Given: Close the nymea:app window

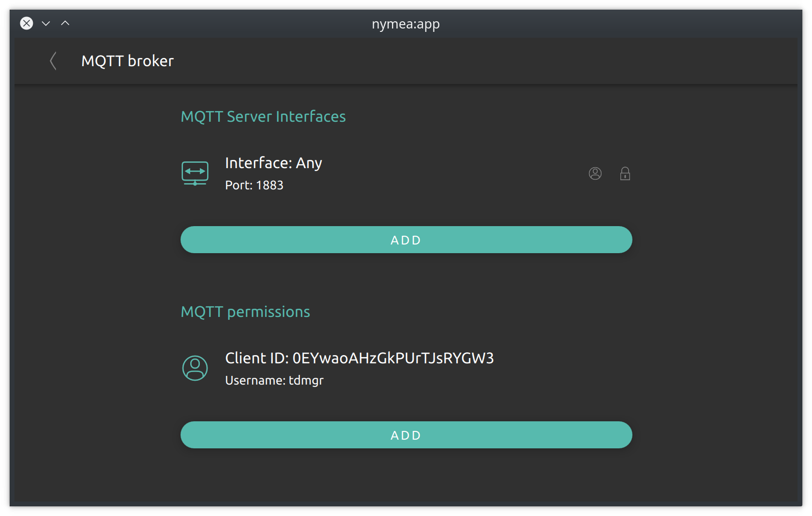Looking at the screenshot, I should [x=27, y=23].
